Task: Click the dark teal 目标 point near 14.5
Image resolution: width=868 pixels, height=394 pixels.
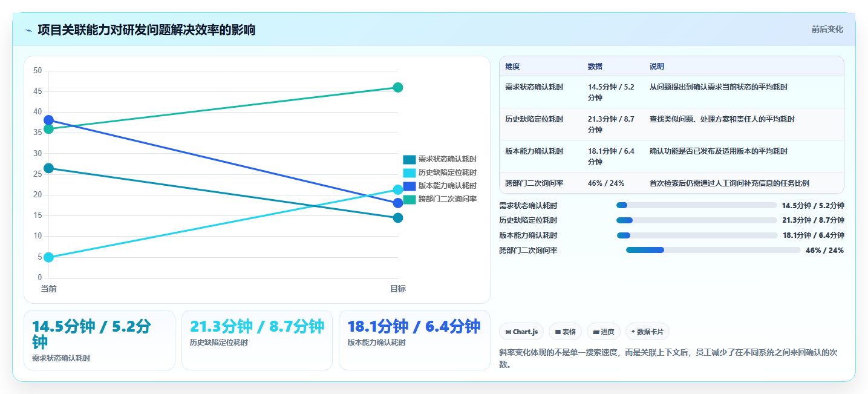Action: [x=398, y=218]
